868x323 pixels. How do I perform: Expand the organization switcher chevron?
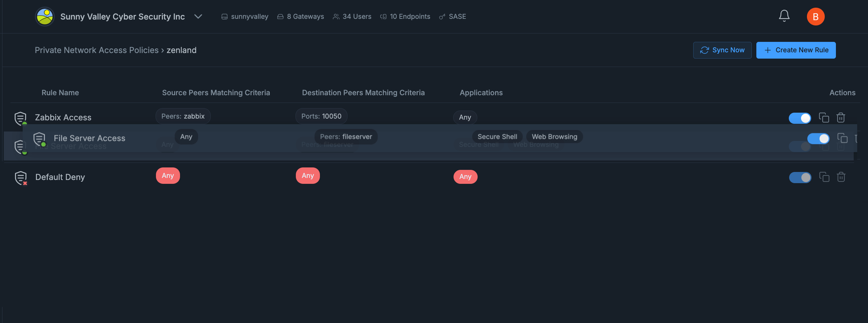coord(198,16)
